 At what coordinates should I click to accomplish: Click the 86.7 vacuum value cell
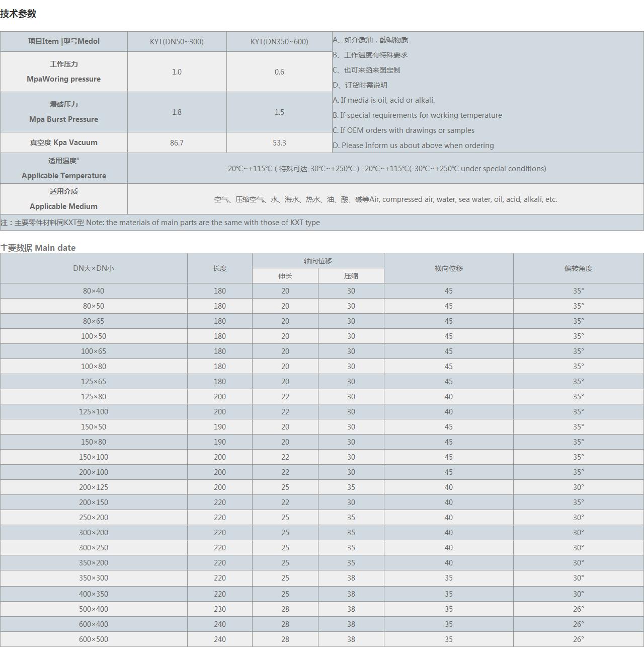pyautogui.click(x=177, y=142)
